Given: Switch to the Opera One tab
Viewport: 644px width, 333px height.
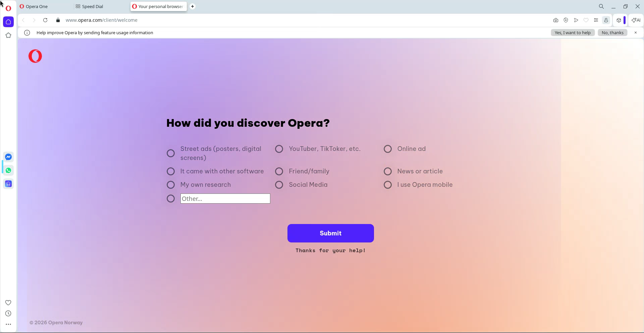Looking at the screenshot, I should (37, 6).
